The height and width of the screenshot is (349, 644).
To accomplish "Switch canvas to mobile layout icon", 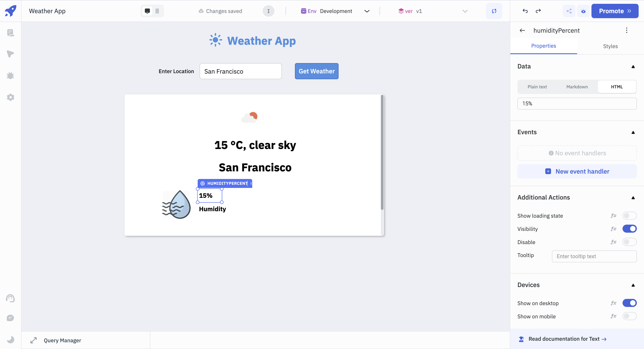I will (x=157, y=11).
